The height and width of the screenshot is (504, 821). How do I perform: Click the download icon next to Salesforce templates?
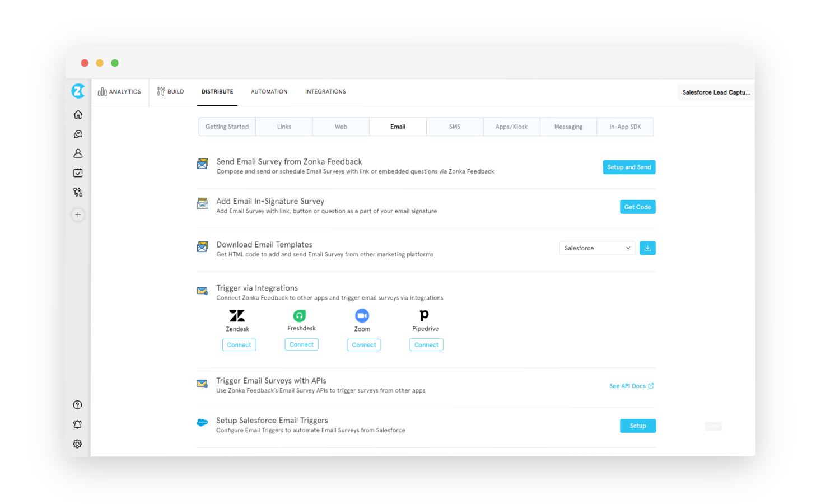[x=647, y=248]
